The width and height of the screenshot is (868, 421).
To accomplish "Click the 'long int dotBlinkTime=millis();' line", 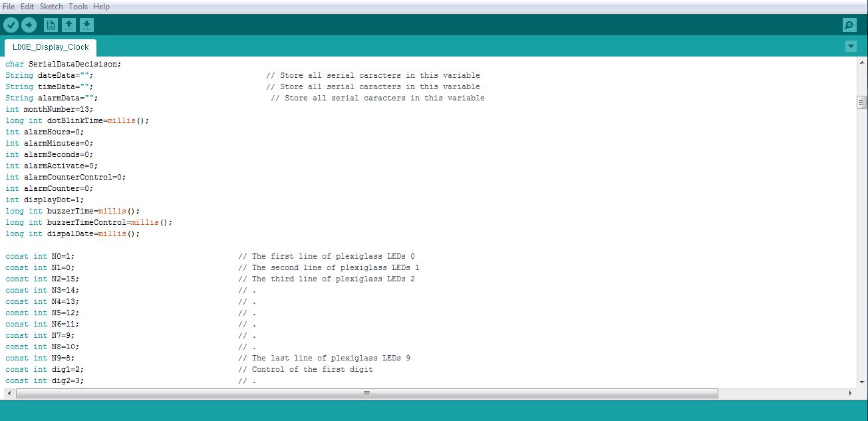I will pos(78,121).
